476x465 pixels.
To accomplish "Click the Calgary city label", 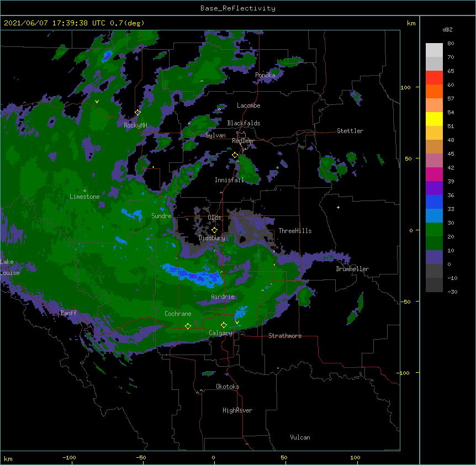I will point(220,333).
